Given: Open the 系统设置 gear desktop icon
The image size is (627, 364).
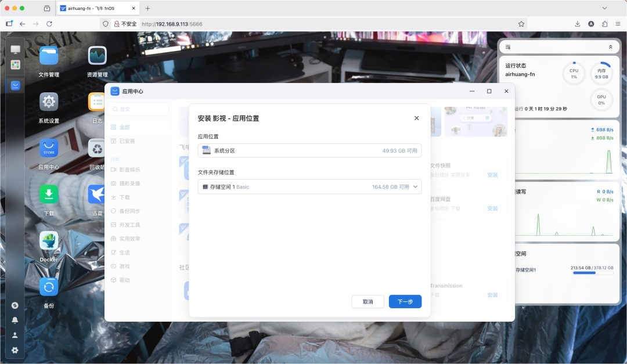Looking at the screenshot, I should click(49, 102).
